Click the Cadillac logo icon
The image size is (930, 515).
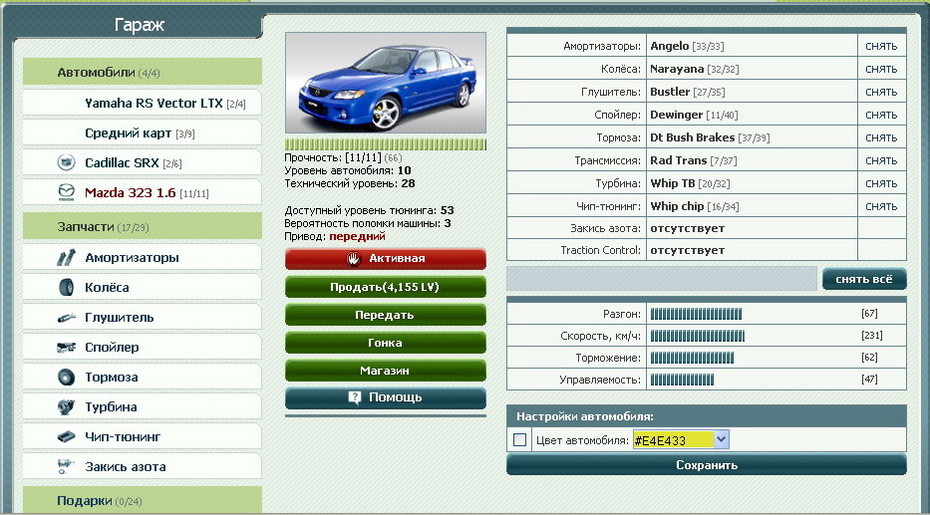pyautogui.click(x=66, y=163)
